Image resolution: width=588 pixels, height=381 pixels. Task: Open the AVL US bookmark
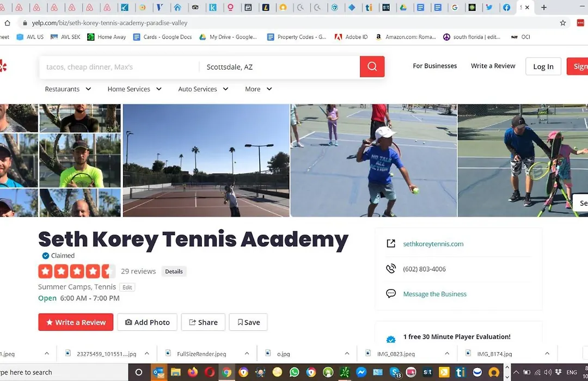pos(30,37)
